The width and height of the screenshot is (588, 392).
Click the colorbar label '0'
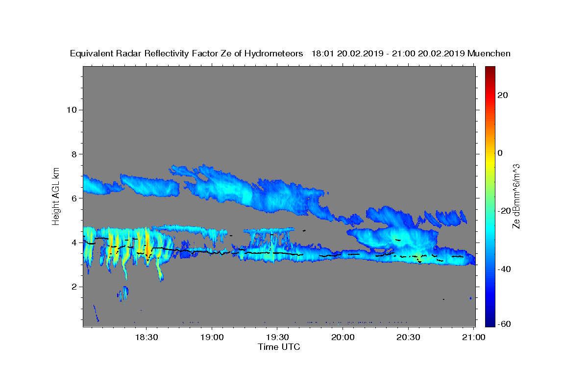pos(500,153)
